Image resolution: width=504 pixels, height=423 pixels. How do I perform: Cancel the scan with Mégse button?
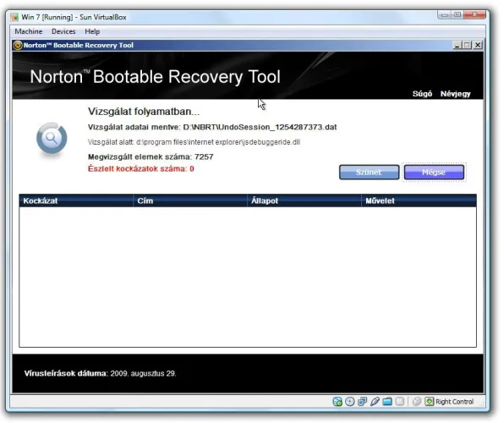pos(434,172)
